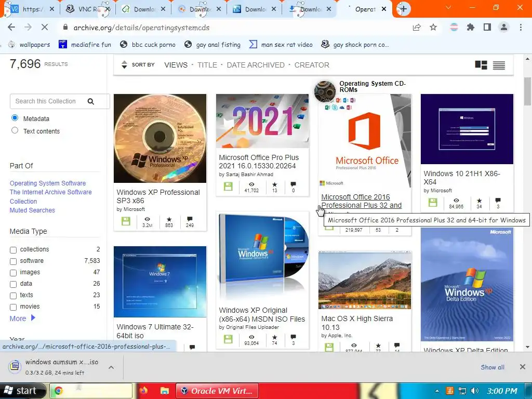Open Muted Searches link
The image size is (532, 399).
click(x=32, y=210)
